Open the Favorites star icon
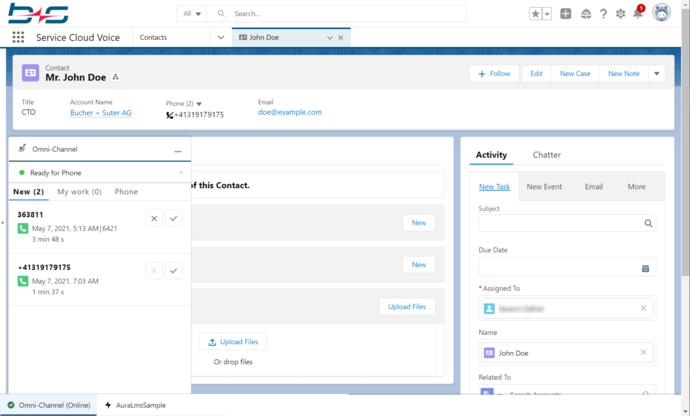 pyautogui.click(x=536, y=14)
